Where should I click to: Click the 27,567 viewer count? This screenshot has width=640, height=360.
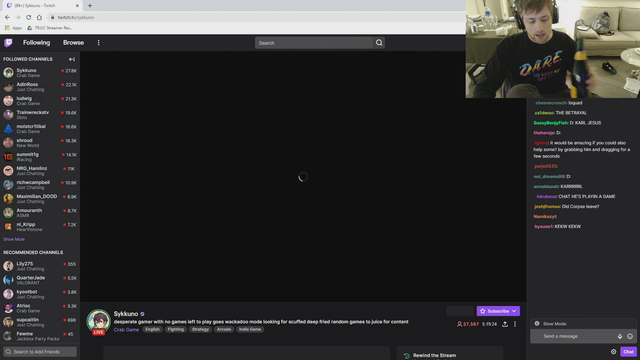click(x=468, y=324)
